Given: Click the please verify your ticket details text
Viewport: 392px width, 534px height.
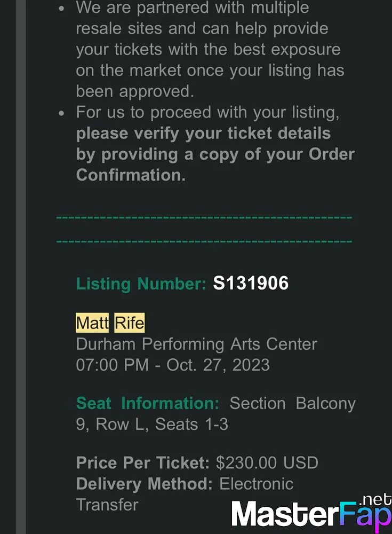Looking at the screenshot, I should (204, 133).
